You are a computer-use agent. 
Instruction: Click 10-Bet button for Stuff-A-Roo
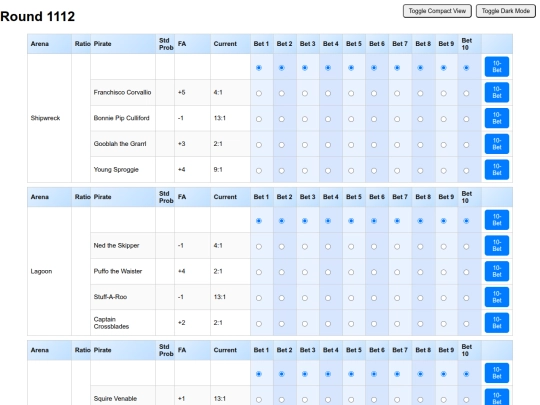pyautogui.click(x=497, y=297)
